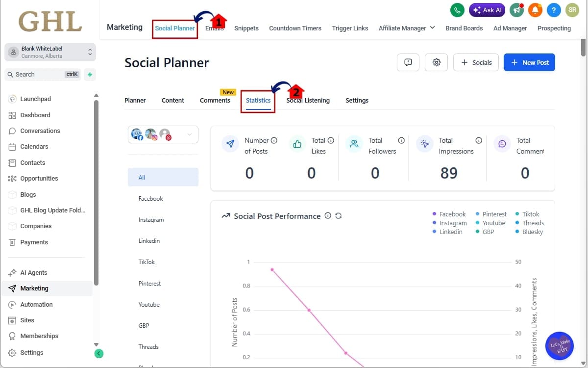Screen dimensions: 588x368
Task: Collapse the left sidebar with the chevron
Action: [x=98, y=353]
